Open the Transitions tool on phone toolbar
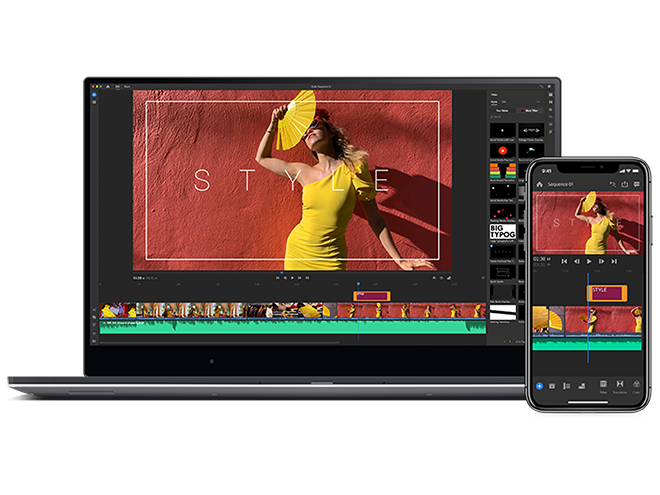Screen dimensions: 660x495 [x=620, y=385]
